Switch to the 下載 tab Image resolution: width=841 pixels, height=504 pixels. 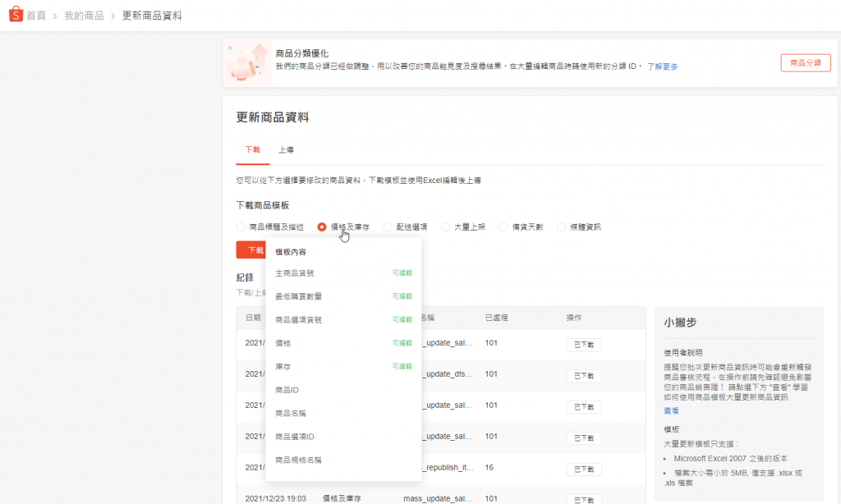tap(252, 149)
